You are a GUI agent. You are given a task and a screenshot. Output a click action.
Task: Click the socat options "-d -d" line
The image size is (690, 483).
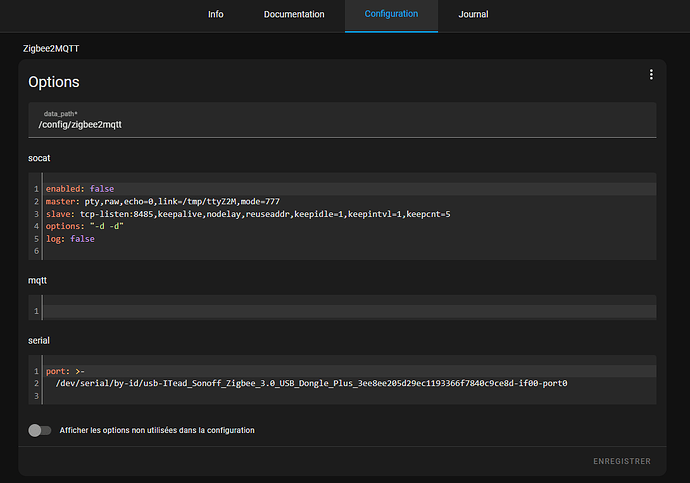pos(350,226)
